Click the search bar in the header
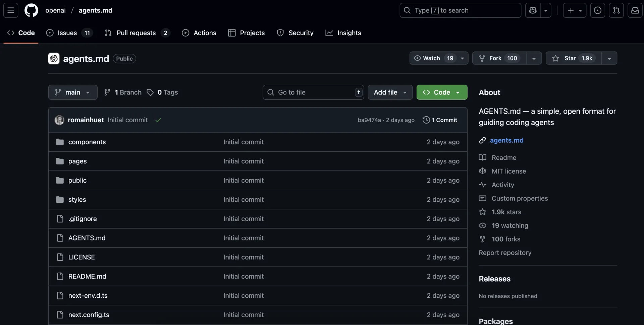The width and height of the screenshot is (644, 325). [460, 10]
